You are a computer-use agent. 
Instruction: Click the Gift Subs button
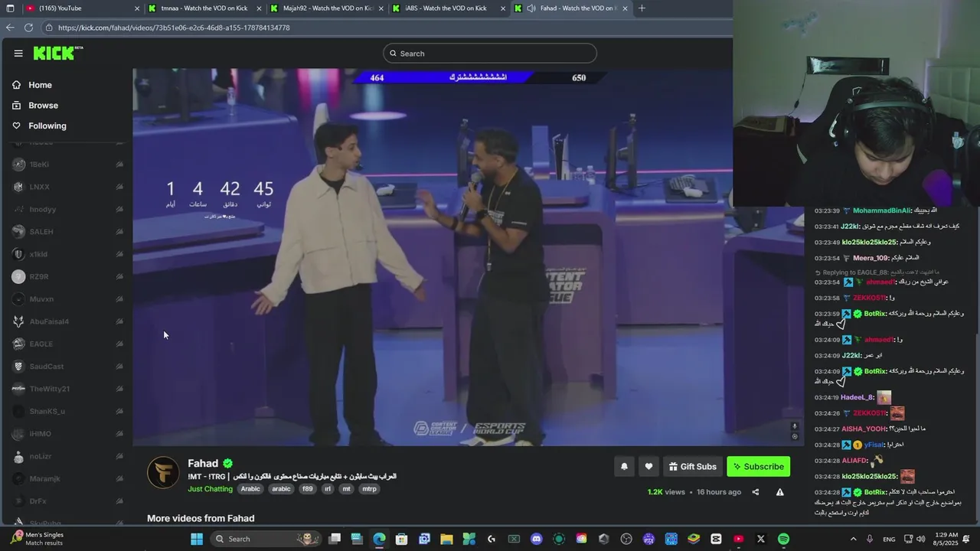click(692, 467)
